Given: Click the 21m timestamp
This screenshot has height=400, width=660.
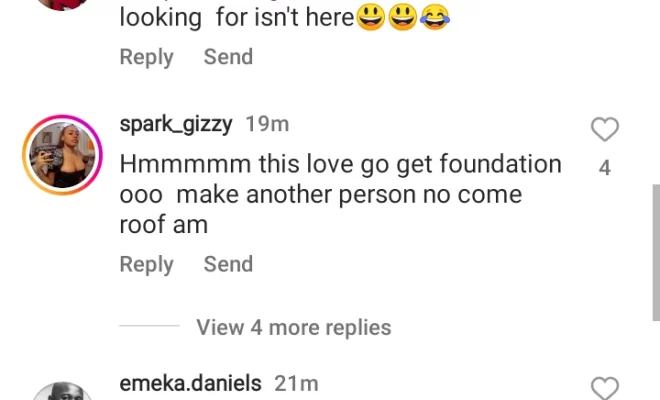Looking at the screenshot, I should 296,383.
